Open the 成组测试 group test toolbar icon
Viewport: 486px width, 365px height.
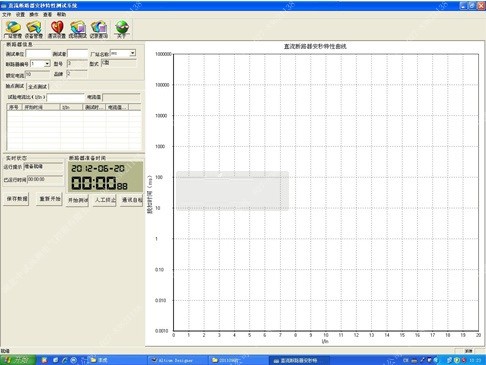pos(77,30)
